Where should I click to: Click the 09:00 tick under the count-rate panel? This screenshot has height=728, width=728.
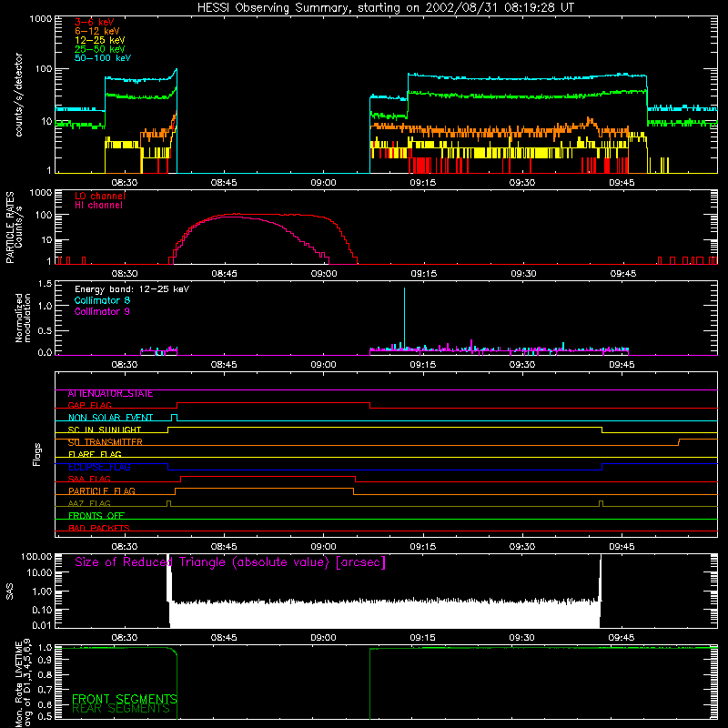pos(324,183)
